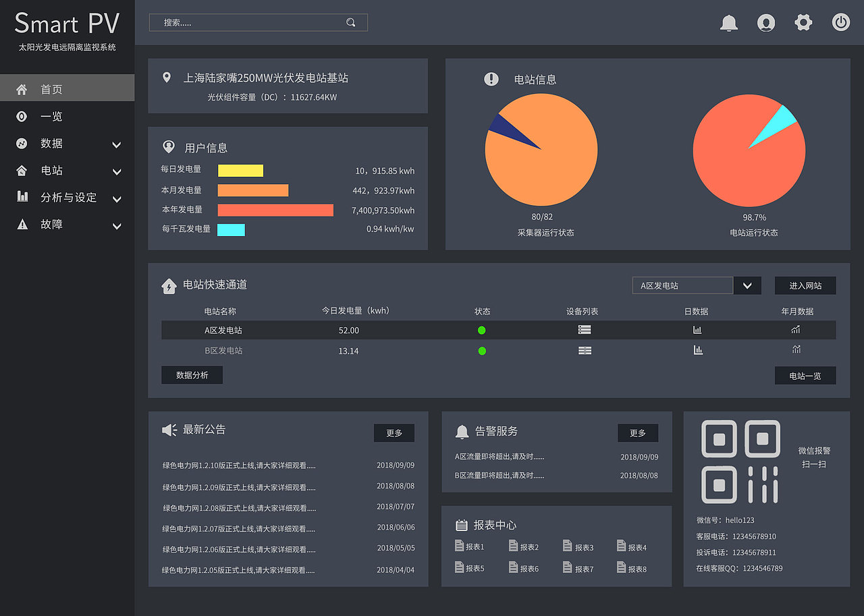This screenshot has height=616, width=864.
Task: Click the warning triangle icon beside 故障
Action: pyautogui.click(x=22, y=224)
